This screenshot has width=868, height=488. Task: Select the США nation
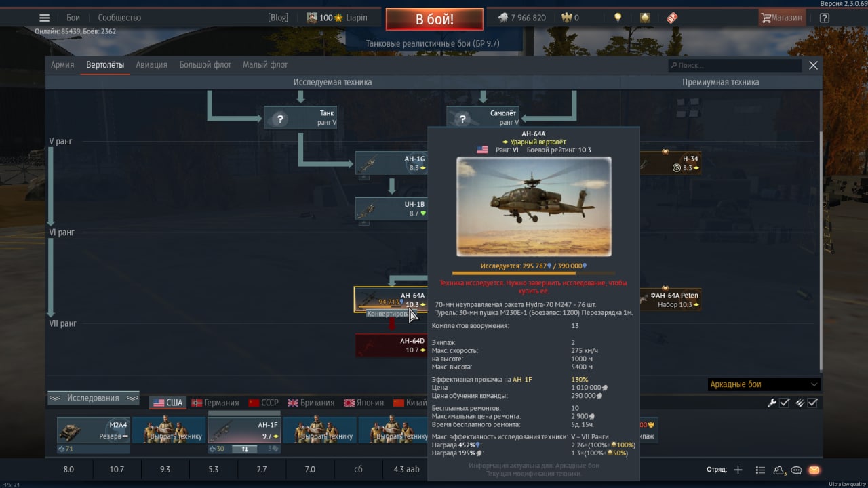click(x=167, y=403)
